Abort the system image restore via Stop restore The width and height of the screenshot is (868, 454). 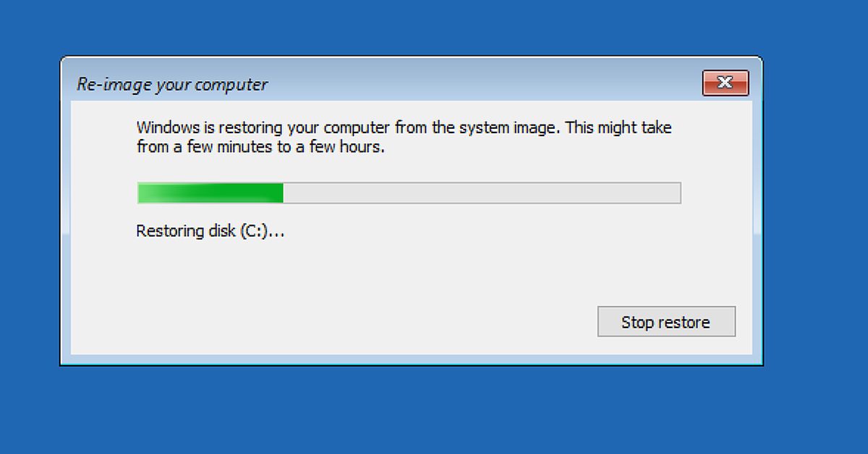[x=665, y=321]
